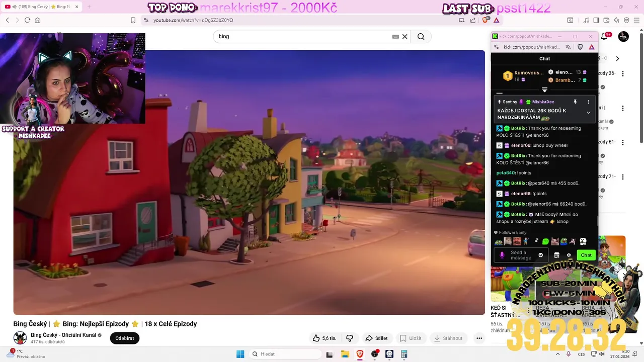644x362 pixels.
Task: Open options for the "zody 71-" playlist video
Action: pyautogui.click(x=623, y=177)
